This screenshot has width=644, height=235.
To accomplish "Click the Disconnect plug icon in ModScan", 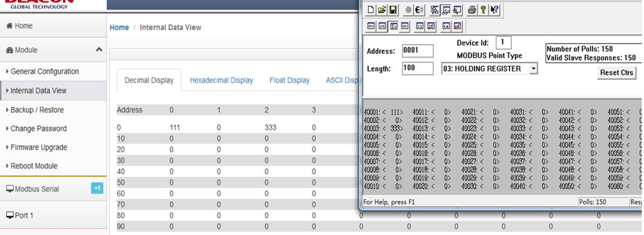I will [x=420, y=10].
